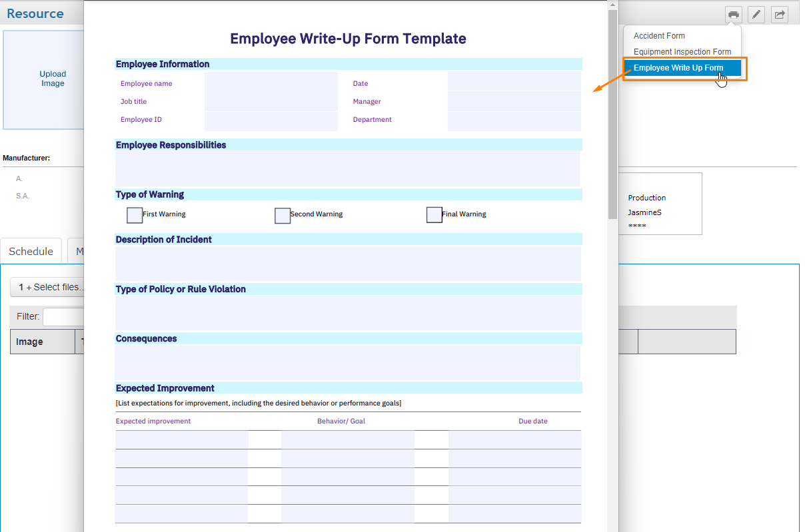811x532 pixels.
Task: Click the Image column header
Action: (43, 342)
